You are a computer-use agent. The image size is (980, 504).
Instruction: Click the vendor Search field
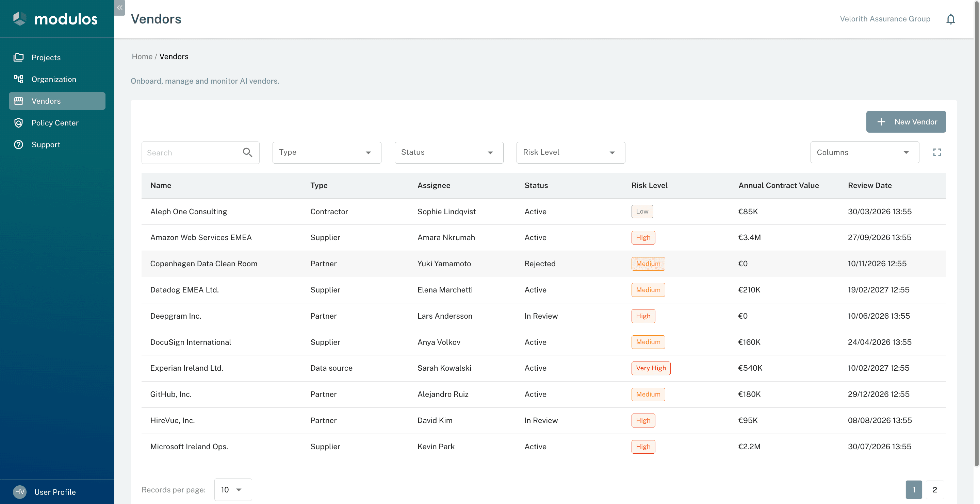click(x=200, y=152)
